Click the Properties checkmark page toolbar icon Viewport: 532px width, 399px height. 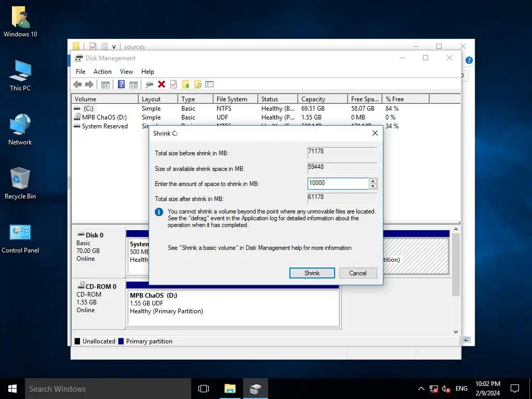pyautogui.click(x=174, y=84)
